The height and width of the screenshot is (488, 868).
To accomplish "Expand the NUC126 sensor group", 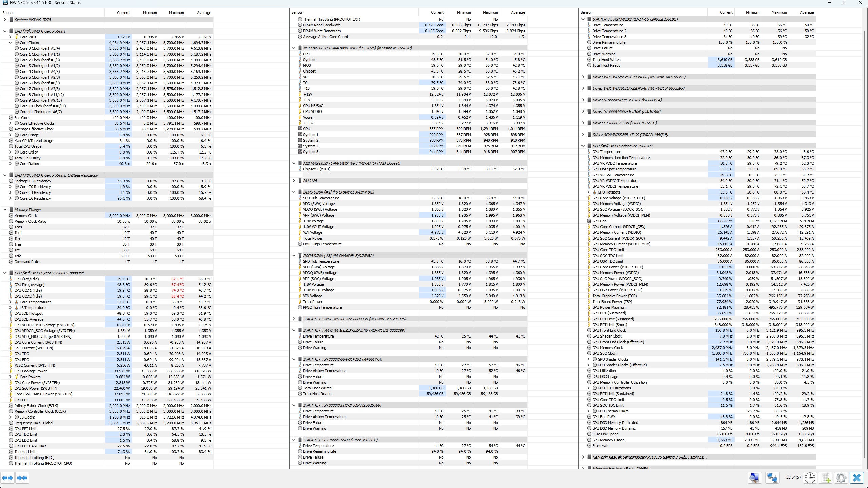I will tap(294, 181).
